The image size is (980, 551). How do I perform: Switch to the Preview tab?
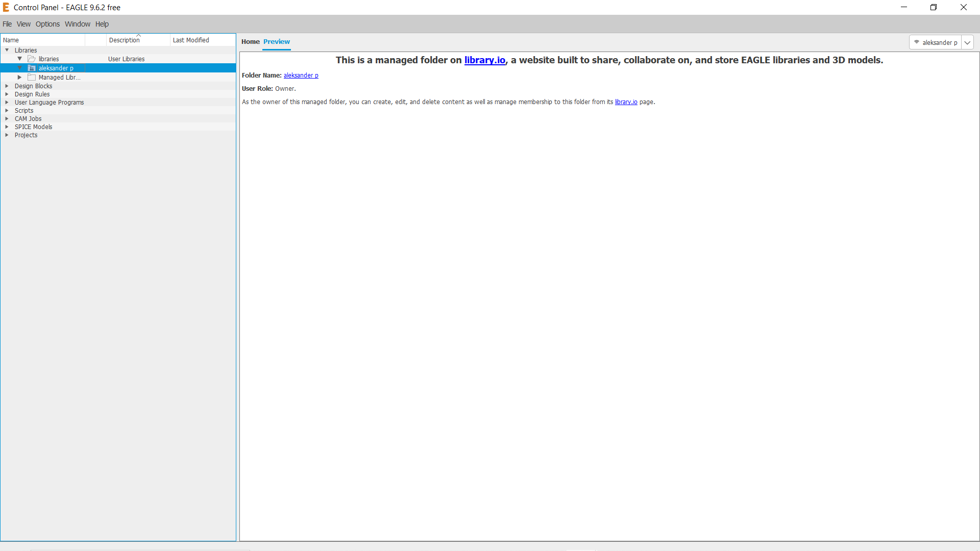point(277,42)
